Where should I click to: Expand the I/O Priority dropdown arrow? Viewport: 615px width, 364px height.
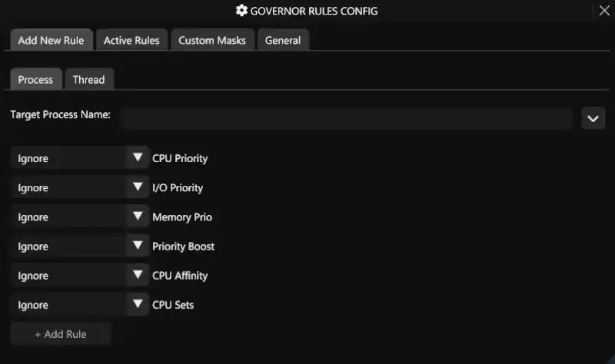pyautogui.click(x=138, y=187)
